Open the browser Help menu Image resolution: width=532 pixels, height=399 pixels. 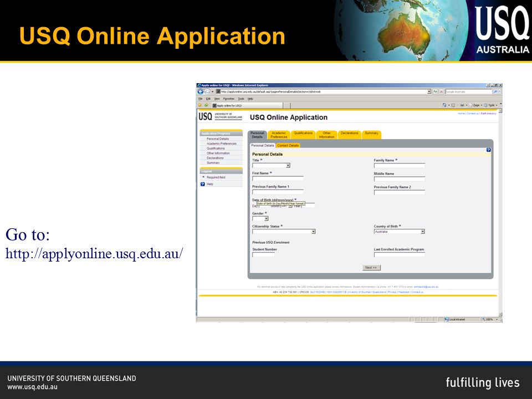250,99
